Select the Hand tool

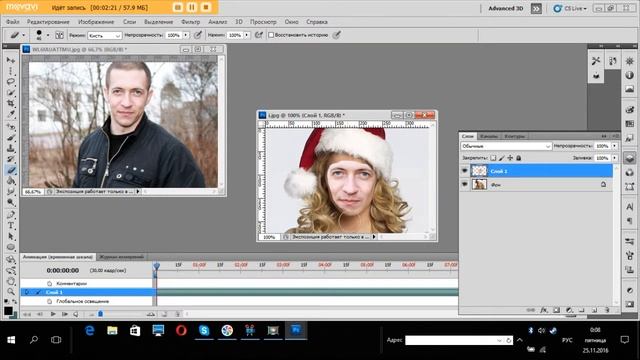[11, 281]
